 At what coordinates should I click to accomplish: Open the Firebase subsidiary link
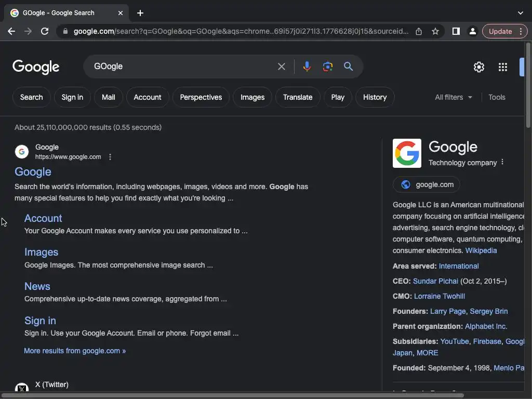click(487, 341)
